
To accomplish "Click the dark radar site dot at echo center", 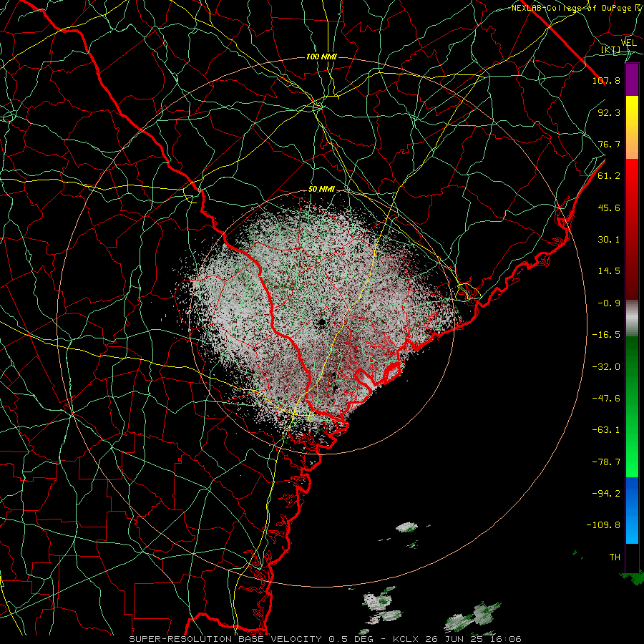I will tap(322, 323).
